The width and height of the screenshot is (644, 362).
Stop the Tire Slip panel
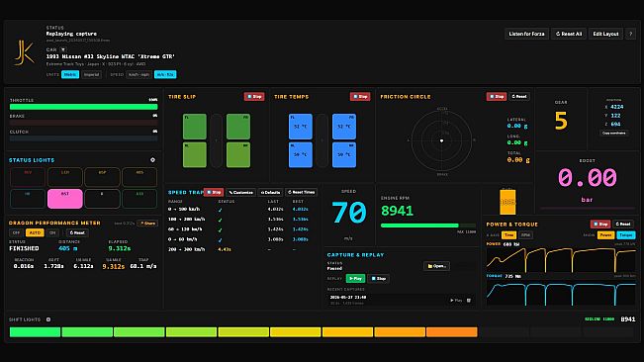coord(254,97)
